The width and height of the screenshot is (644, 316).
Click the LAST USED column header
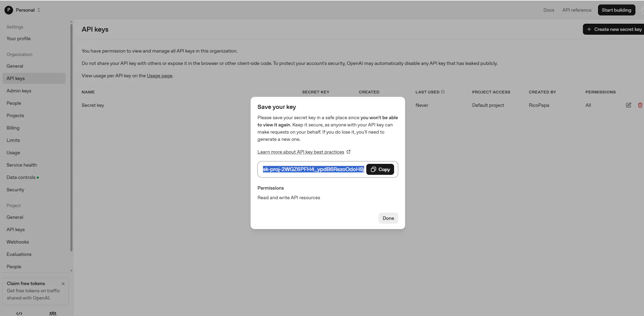point(427,92)
